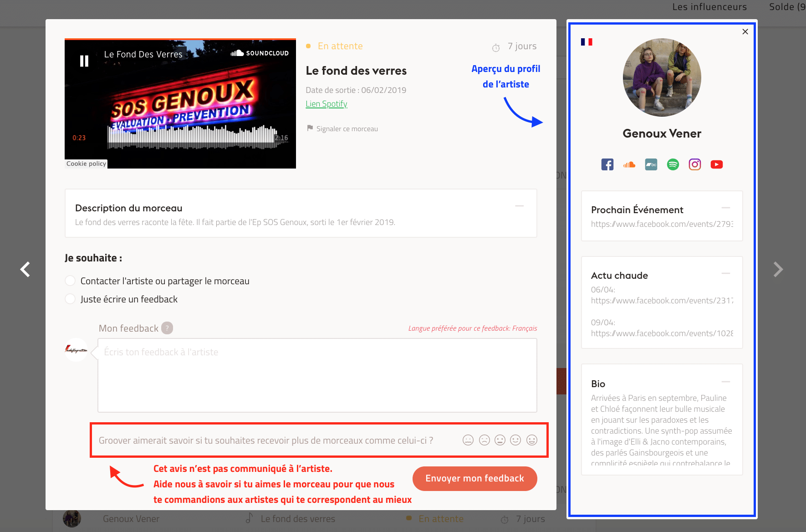Click the Mon feedback help question mark
Image resolution: width=806 pixels, height=532 pixels.
(x=167, y=328)
